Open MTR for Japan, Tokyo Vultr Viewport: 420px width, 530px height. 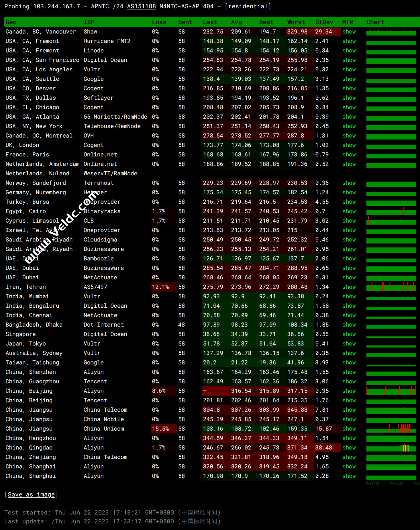coord(349,343)
